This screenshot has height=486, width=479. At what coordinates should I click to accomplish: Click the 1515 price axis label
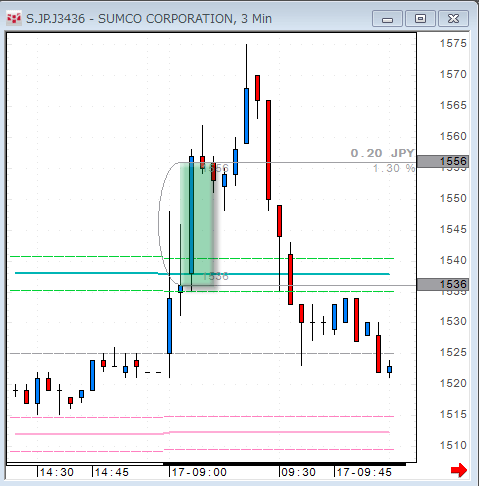(x=453, y=414)
